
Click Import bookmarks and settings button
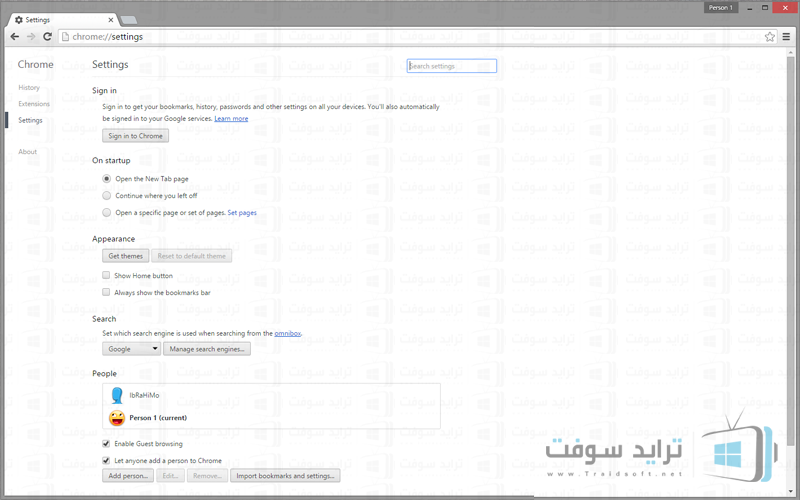tap(285, 476)
